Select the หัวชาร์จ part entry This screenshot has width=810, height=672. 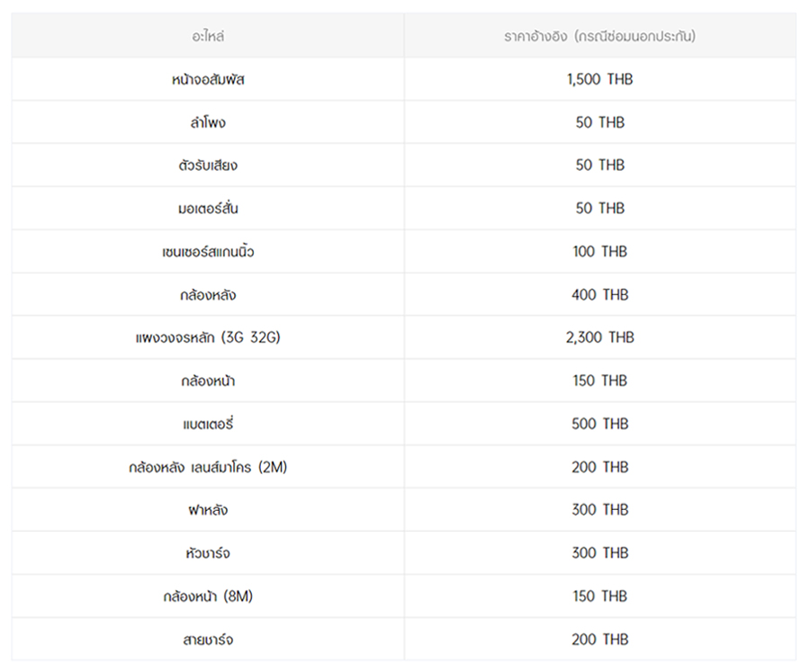pos(208,553)
